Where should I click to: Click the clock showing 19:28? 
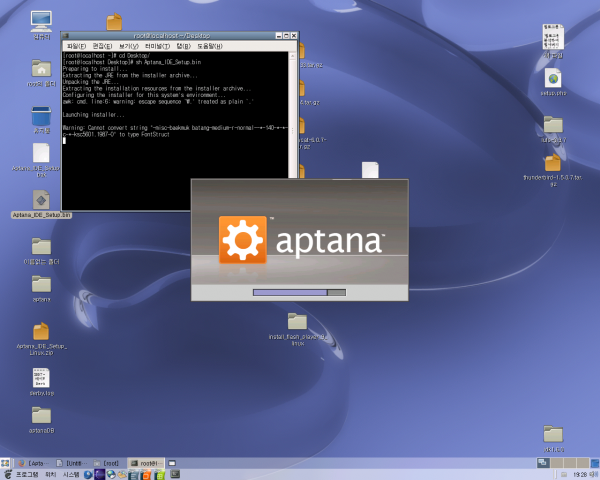[x=580, y=475]
